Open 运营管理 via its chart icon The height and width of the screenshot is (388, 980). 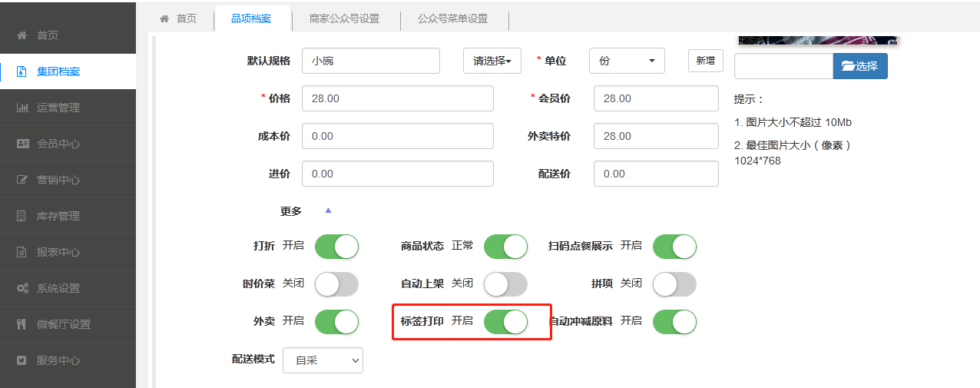tap(22, 108)
